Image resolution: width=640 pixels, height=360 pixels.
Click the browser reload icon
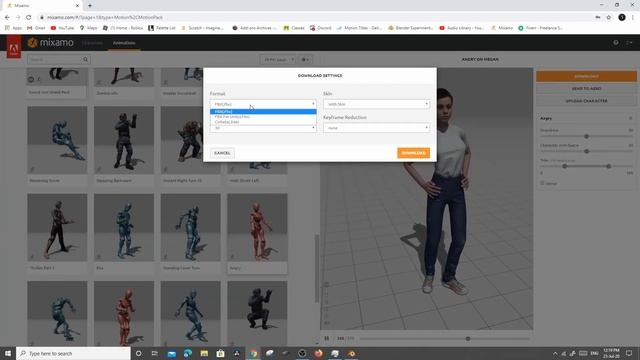pos(29,17)
